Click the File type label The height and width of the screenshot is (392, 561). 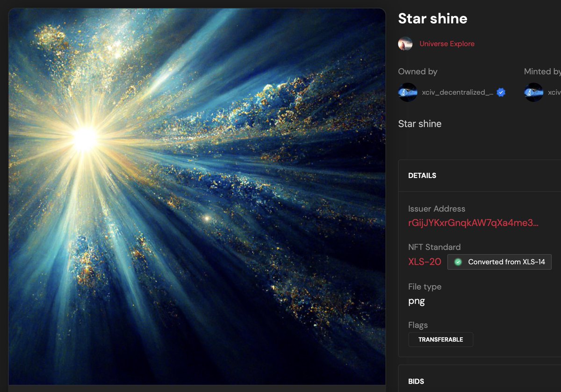[424, 287]
